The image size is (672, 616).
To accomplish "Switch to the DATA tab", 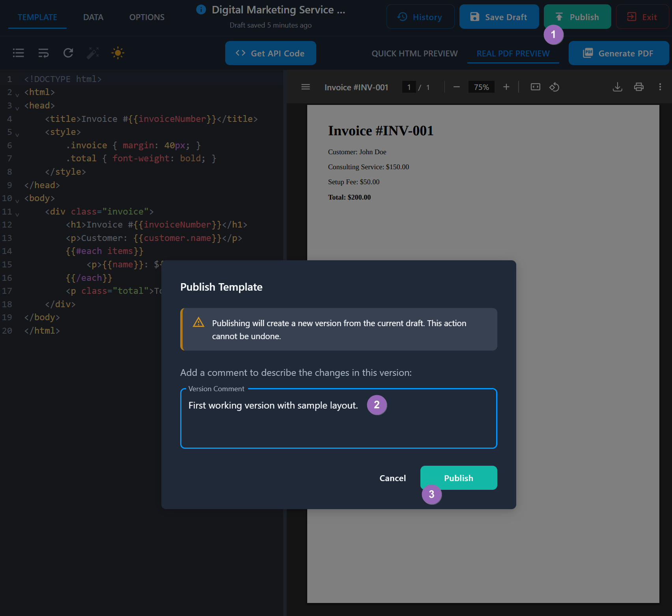I will 93,17.
